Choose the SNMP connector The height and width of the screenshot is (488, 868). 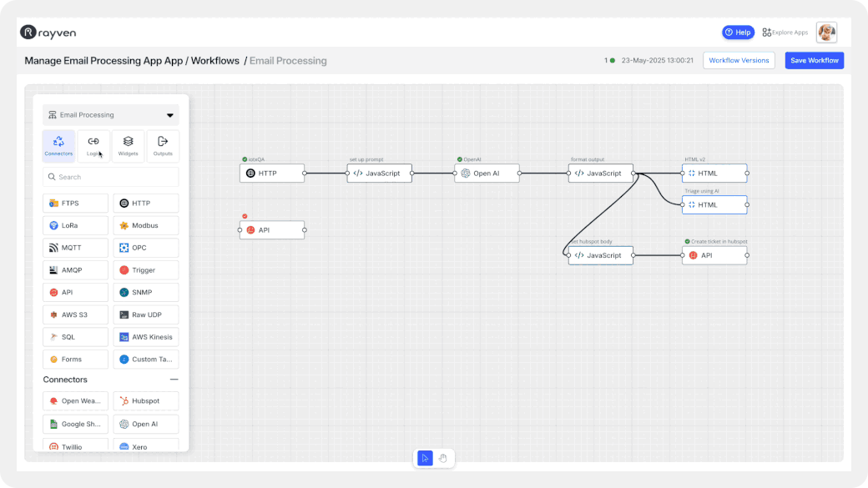(x=145, y=292)
